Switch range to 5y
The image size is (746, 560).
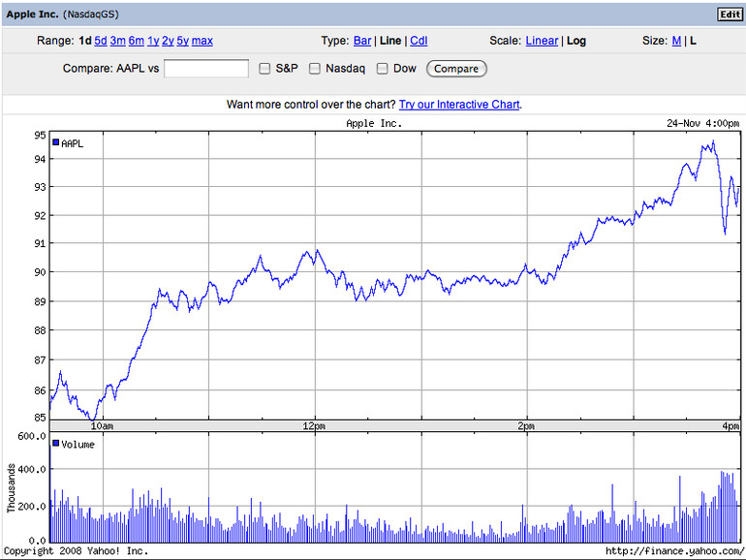coord(183,41)
